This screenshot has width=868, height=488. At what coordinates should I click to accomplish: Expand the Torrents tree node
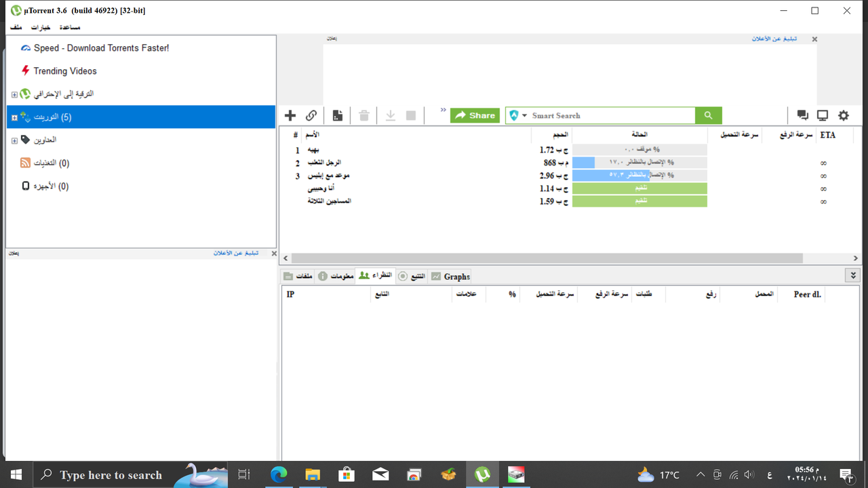pos(14,117)
